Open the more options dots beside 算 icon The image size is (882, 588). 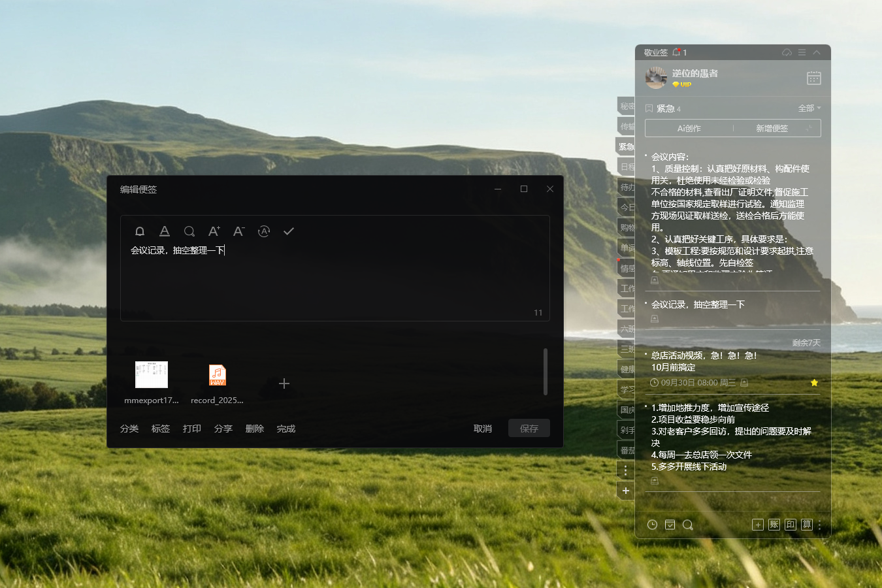[819, 525]
